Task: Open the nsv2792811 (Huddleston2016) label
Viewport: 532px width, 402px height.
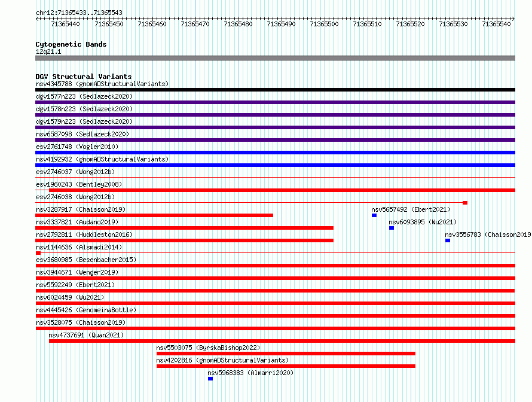Action: click(x=84, y=234)
